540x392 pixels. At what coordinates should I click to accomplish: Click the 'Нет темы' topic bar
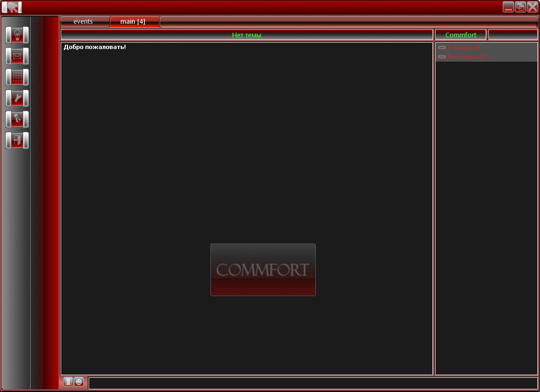(247, 35)
